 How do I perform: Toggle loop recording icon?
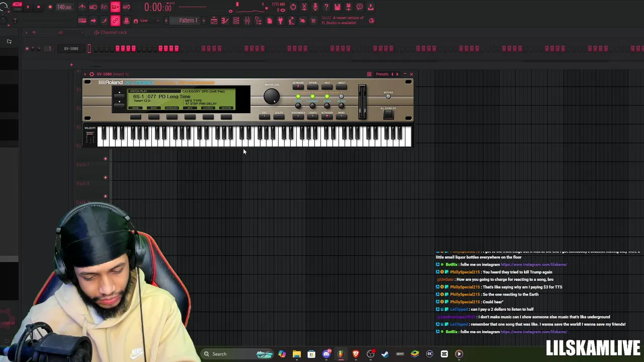(126, 7)
